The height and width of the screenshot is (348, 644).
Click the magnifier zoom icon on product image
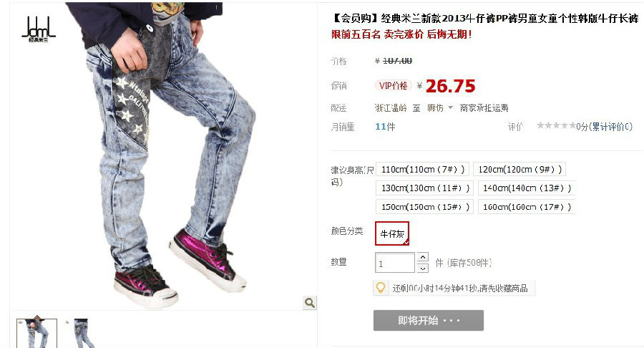coord(310,303)
